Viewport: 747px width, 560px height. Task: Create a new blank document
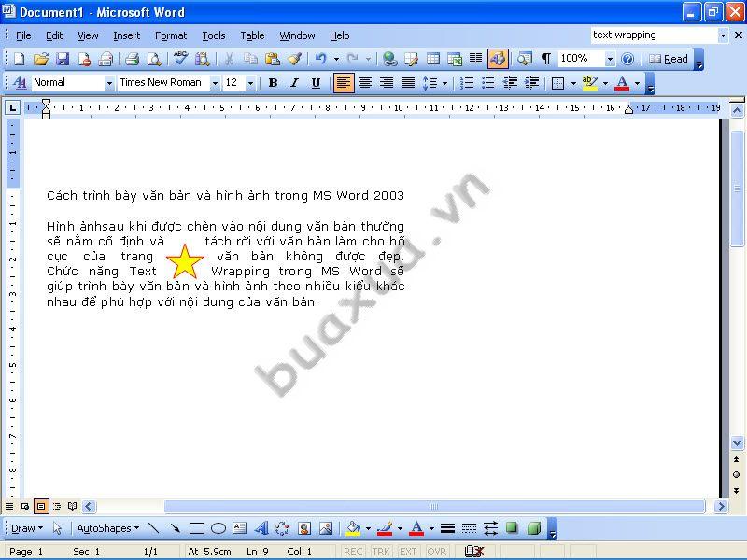coord(19,59)
